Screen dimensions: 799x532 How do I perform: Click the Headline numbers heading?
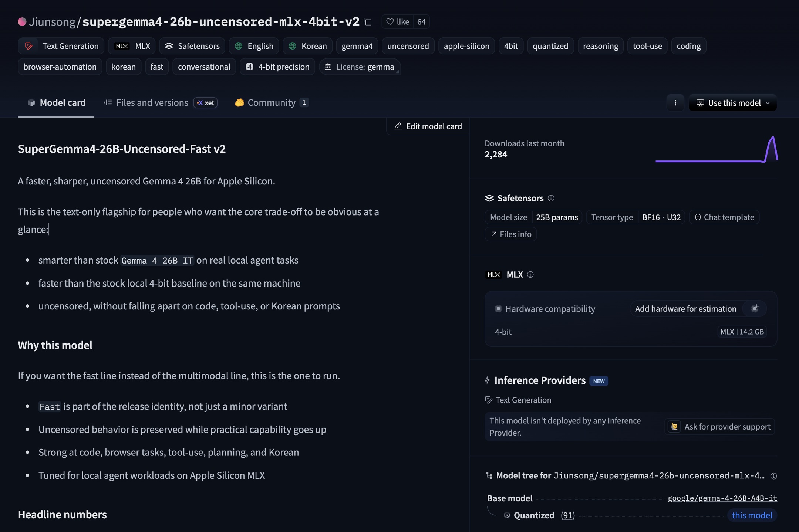[x=62, y=515]
